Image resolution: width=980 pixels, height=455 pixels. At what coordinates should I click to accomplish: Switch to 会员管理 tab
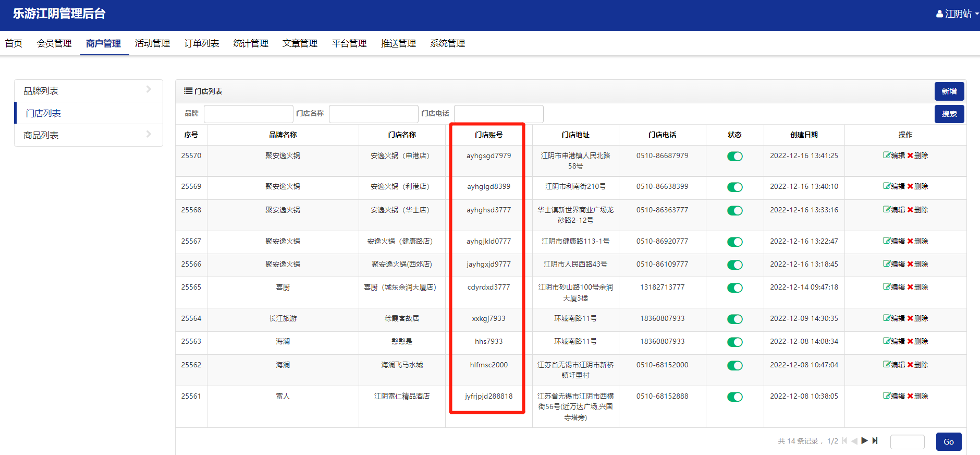54,43
